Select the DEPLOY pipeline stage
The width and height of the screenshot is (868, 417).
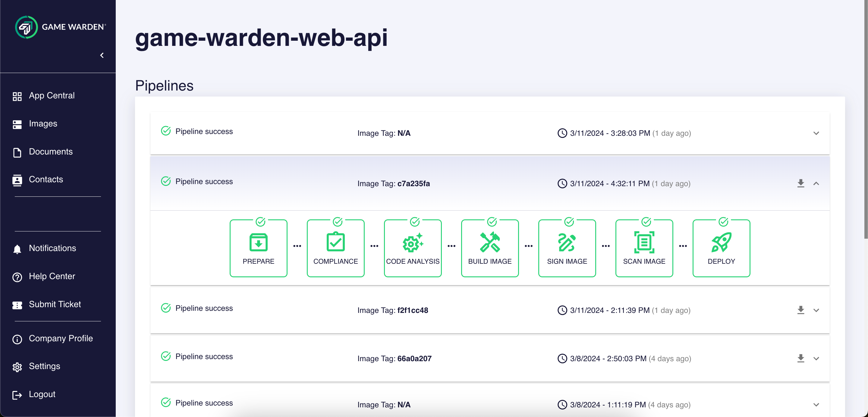pyautogui.click(x=722, y=248)
